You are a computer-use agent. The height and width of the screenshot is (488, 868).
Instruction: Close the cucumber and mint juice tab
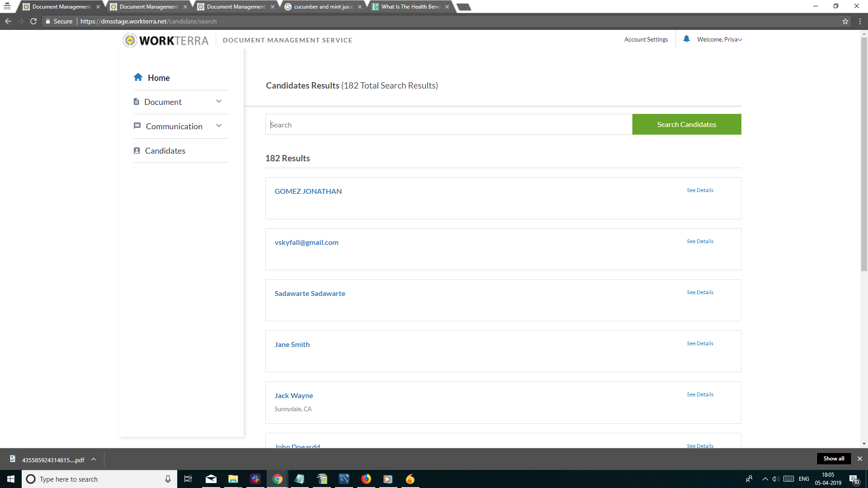pyautogui.click(x=360, y=7)
